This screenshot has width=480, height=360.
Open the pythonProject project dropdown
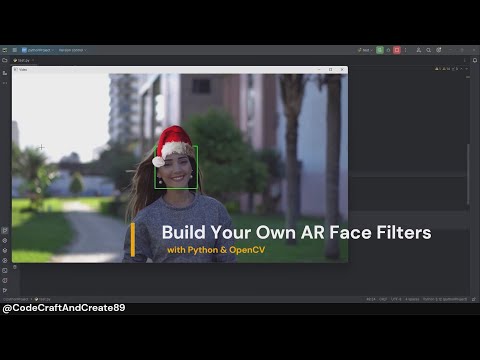37,50
